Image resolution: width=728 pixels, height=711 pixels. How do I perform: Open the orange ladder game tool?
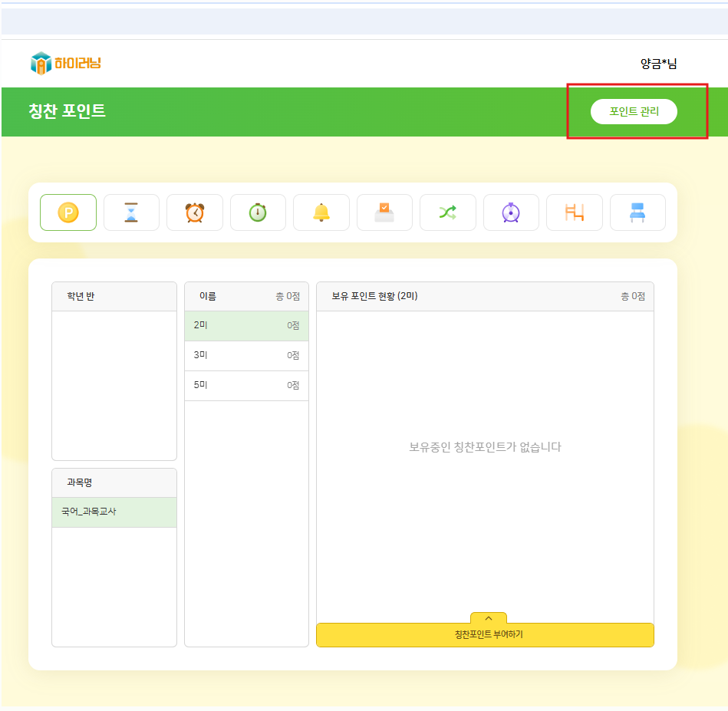(575, 212)
